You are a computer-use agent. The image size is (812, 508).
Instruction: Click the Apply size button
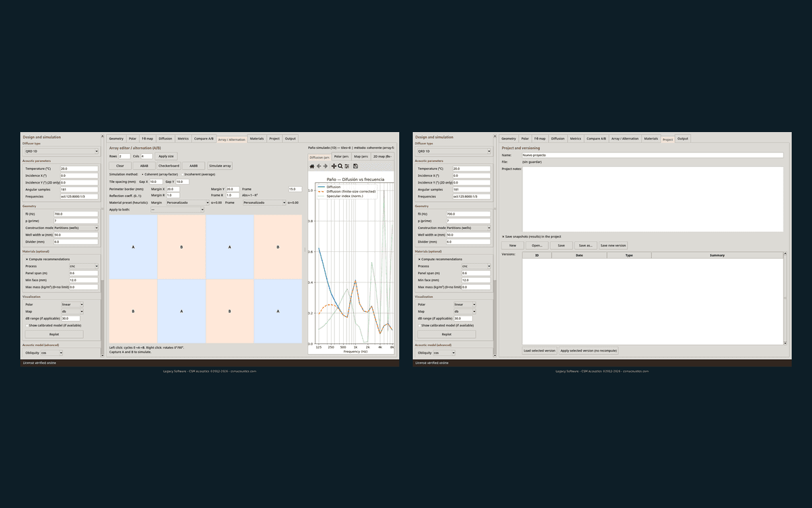click(x=166, y=156)
